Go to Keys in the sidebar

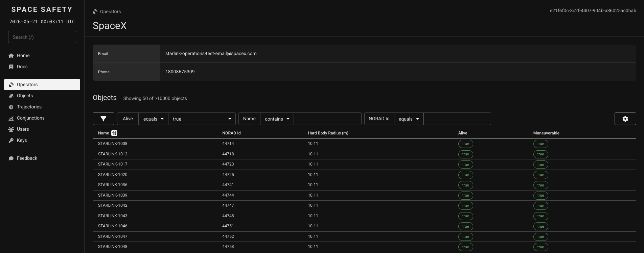42,141
